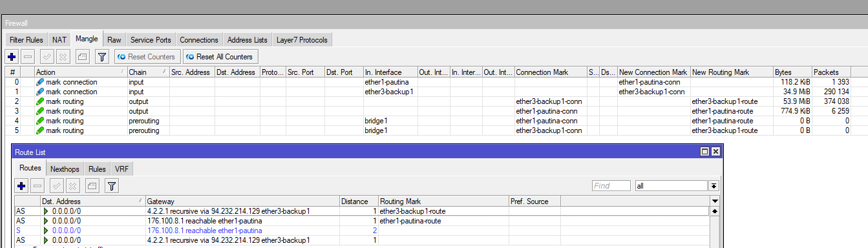Click Reset All Counters button
The image size is (868, 248).
click(x=221, y=57)
